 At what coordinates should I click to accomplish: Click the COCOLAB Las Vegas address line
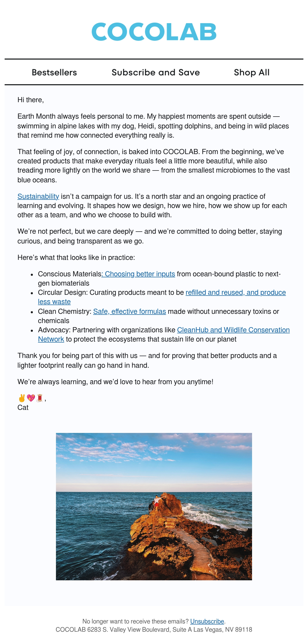point(154,630)
